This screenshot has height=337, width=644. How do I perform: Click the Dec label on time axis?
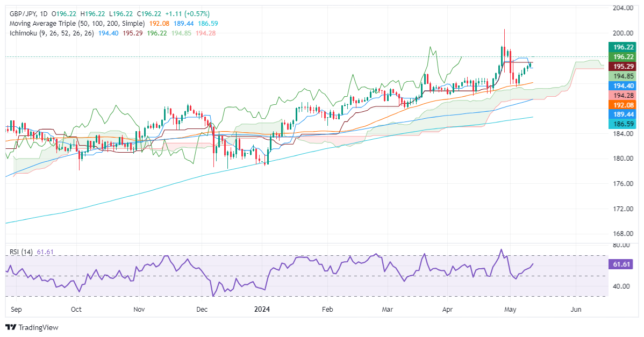point(202,310)
